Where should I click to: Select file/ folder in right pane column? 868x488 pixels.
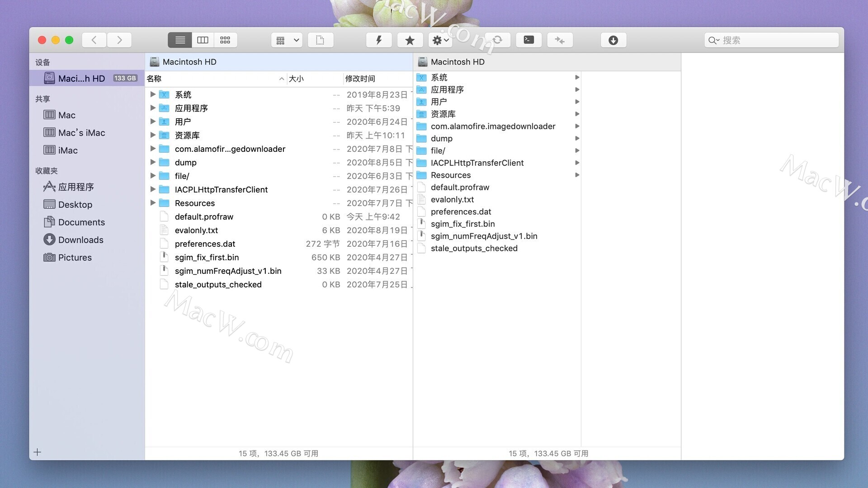(x=497, y=151)
